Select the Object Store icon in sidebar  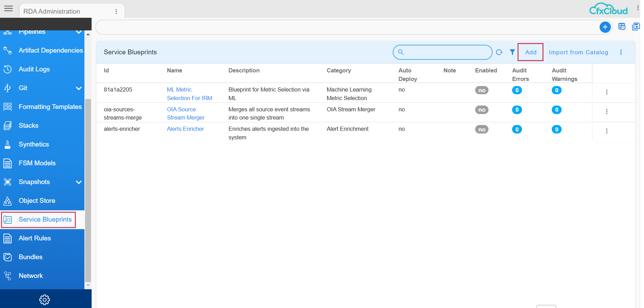click(x=8, y=201)
